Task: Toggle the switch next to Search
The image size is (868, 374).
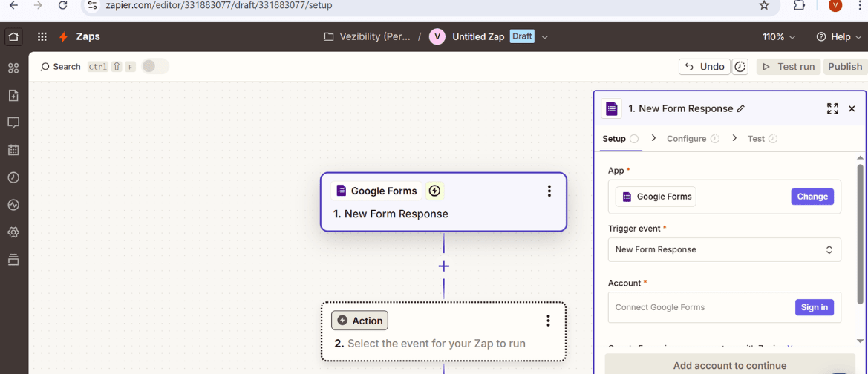Action: (155, 67)
